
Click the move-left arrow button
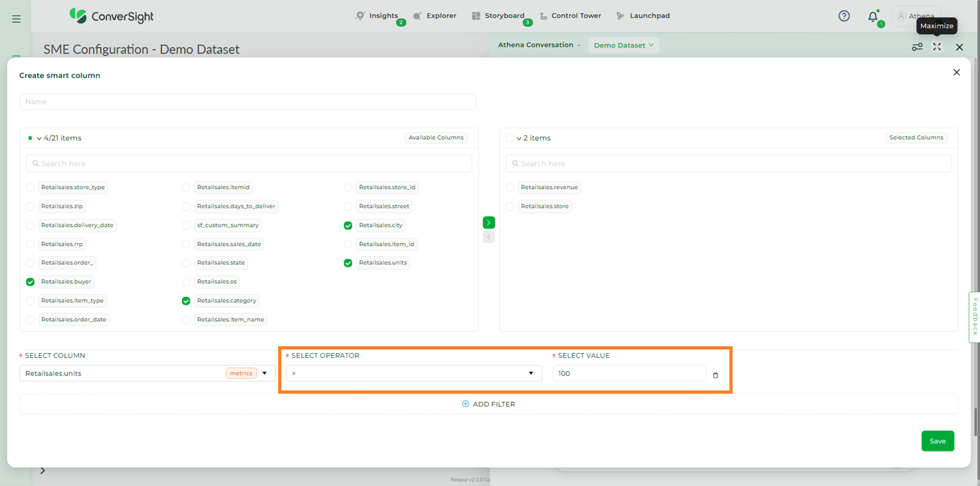pyautogui.click(x=488, y=237)
